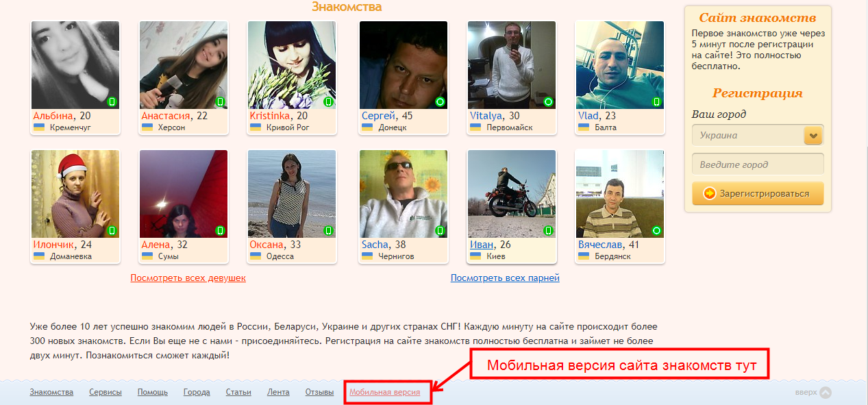The height and width of the screenshot is (405, 868).
Task: Click the Зарегистрироваться button
Action: click(758, 193)
